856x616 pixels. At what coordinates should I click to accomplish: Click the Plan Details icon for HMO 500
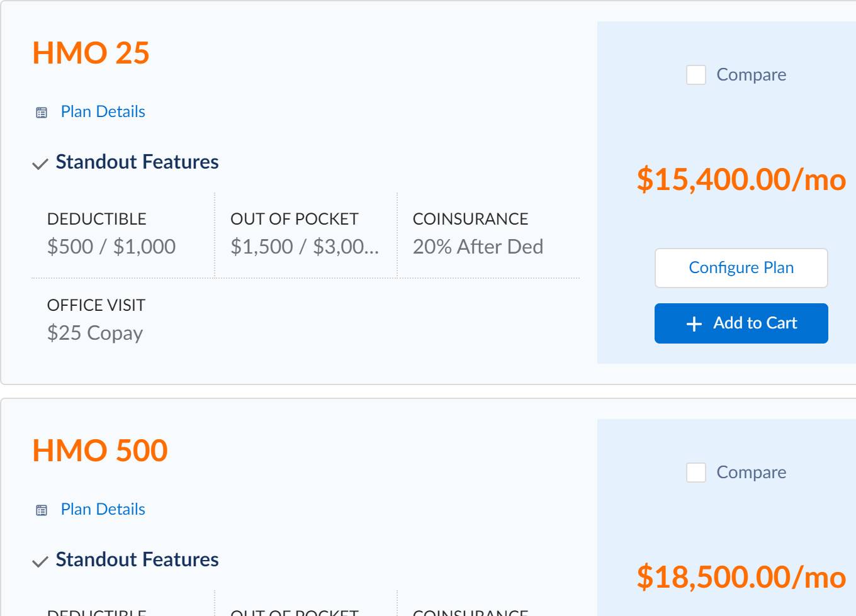click(42, 510)
